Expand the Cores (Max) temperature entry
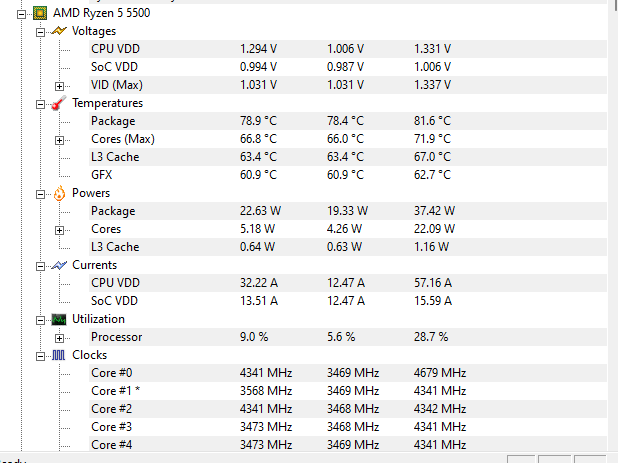 60,139
